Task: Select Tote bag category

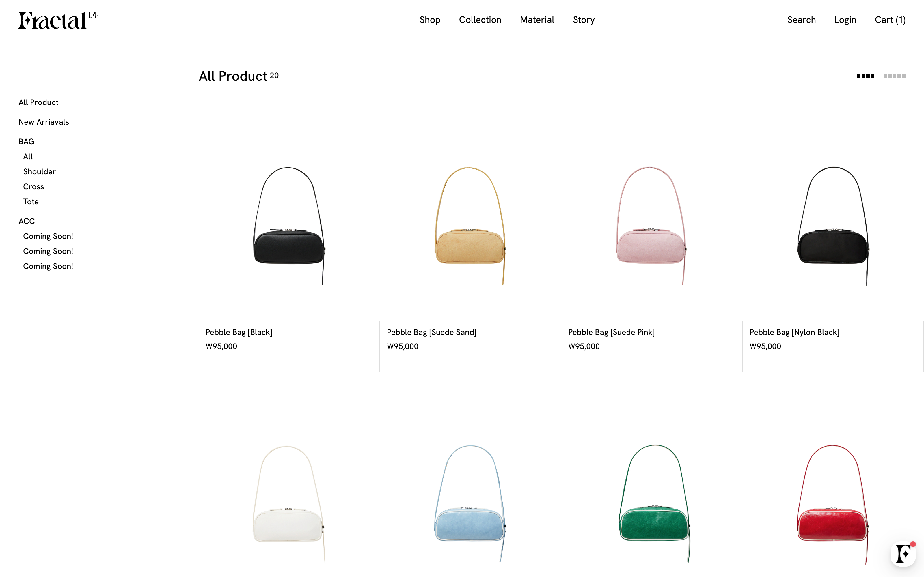Action: pyautogui.click(x=31, y=201)
